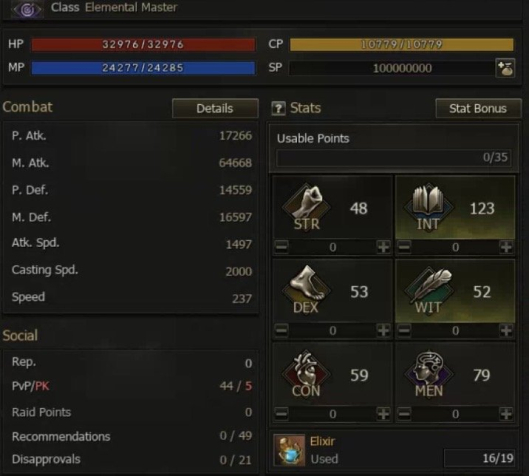Increase STR with the plus button
529x476 pixels.
coord(383,247)
